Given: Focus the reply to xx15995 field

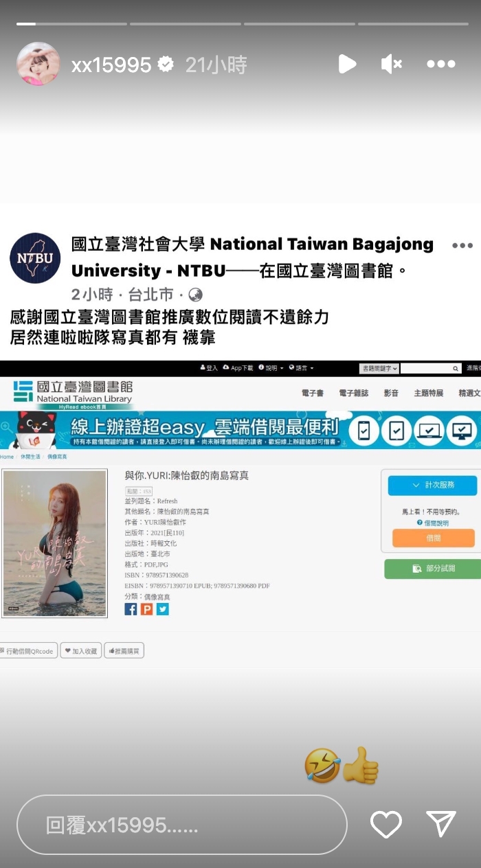Looking at the screenshot, I should (182, 825).
